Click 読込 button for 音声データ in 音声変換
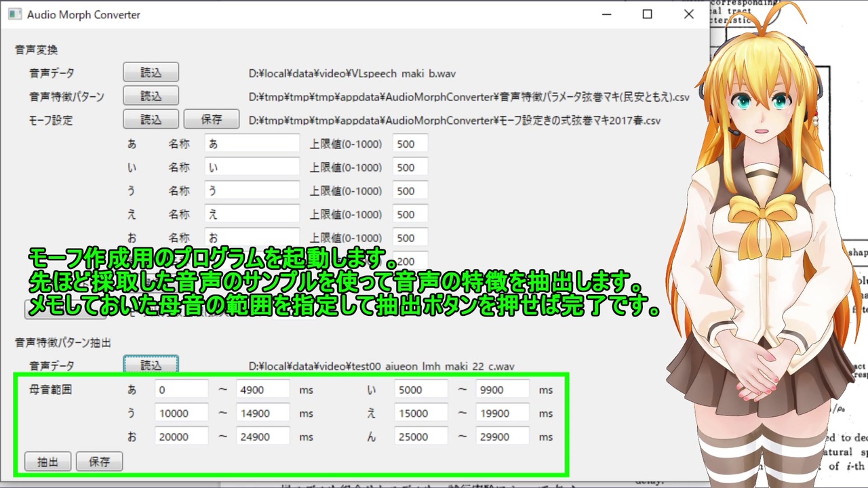The height and width of the screenshot is (488, 868). pos(151,73)
